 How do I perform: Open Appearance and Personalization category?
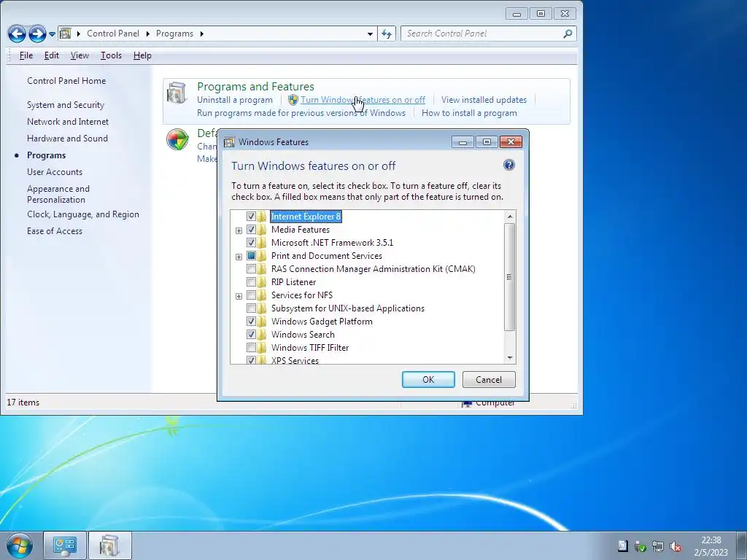click(x=58, y=194)
